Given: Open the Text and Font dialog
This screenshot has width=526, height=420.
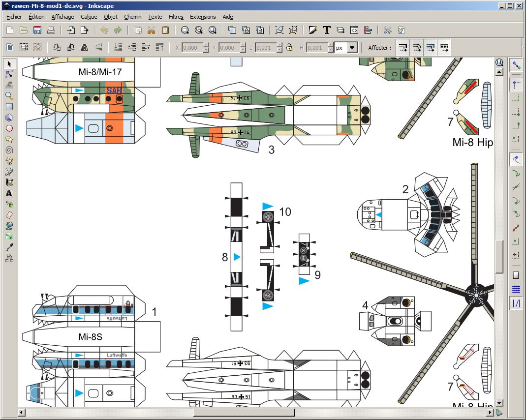Looking at the screenshot, I should (326, 30).
